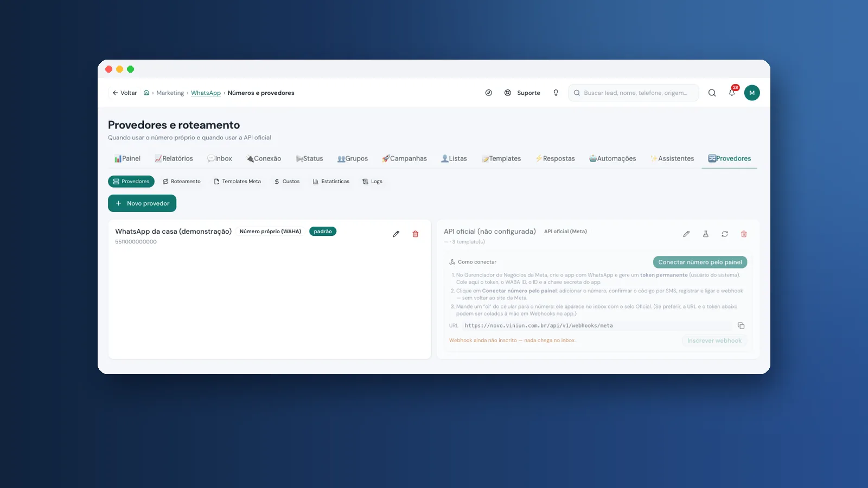Open the Relatórios tab

click(x=174, y=158)
